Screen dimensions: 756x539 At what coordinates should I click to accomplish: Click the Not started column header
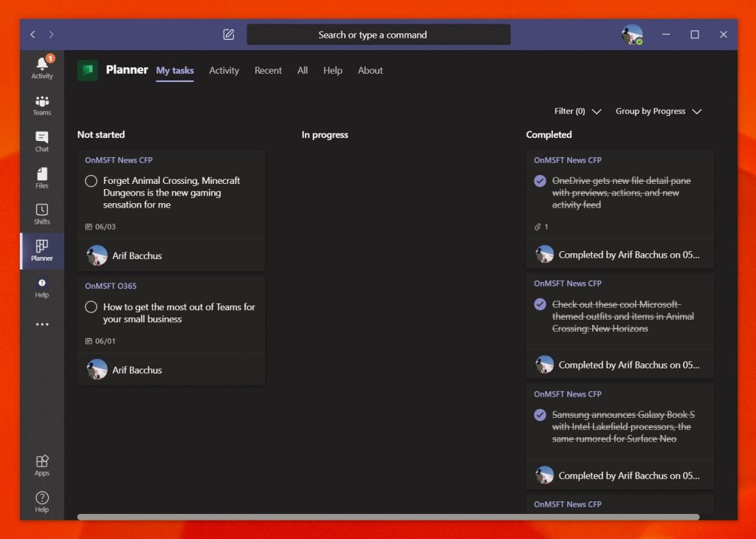tap(100, 134)
